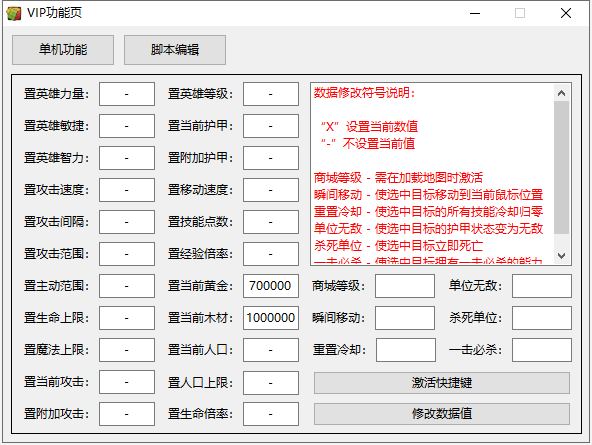Click the 置当前黄金 field showing 700000
The image size is (592, 445).
pos(271,286)
